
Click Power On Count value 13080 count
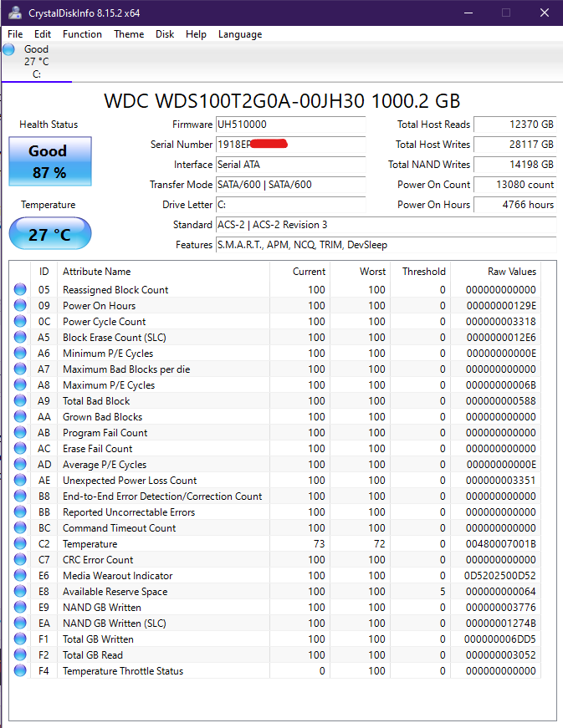pos(514,185)
